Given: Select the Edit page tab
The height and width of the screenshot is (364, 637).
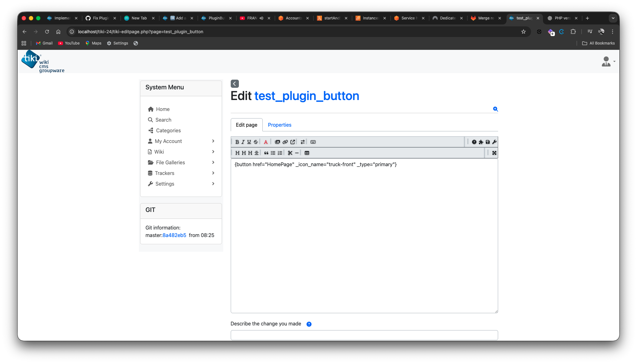Looking at the screenshot, I should tap(247, 125).
